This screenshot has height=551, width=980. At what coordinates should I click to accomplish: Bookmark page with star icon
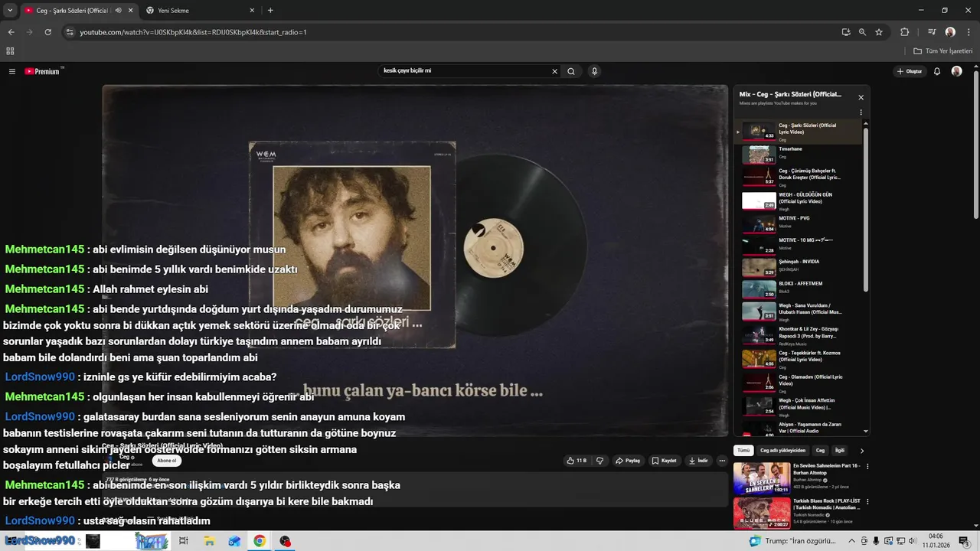click(879, 32)
